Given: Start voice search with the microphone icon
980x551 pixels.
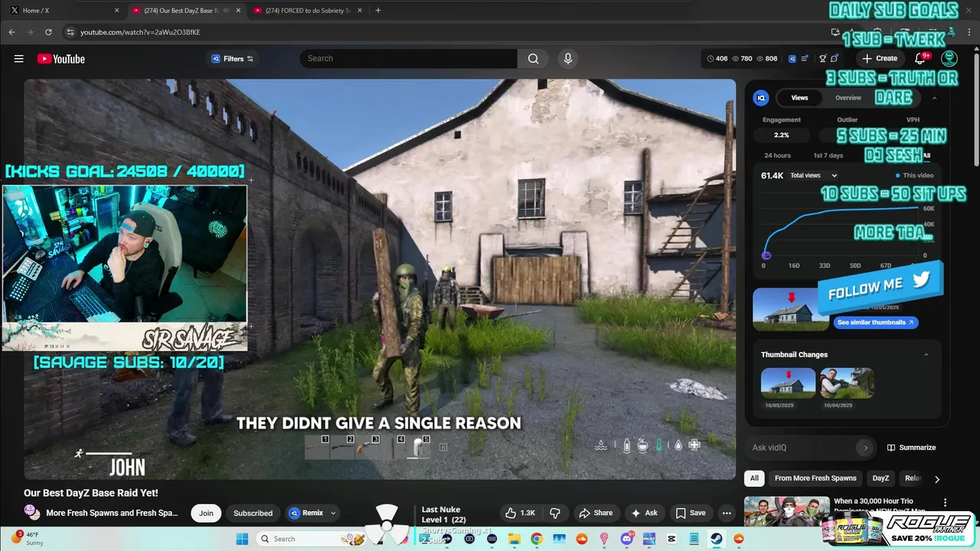Looking at the screenshot, I should tap(567, 59).
